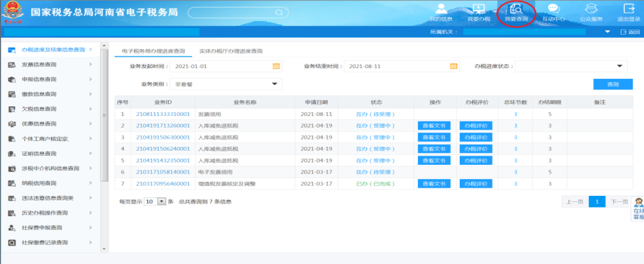Viewport: 644px width, 264px height.
Task: Click the blue 查询 button
Action: click(612, 84)
